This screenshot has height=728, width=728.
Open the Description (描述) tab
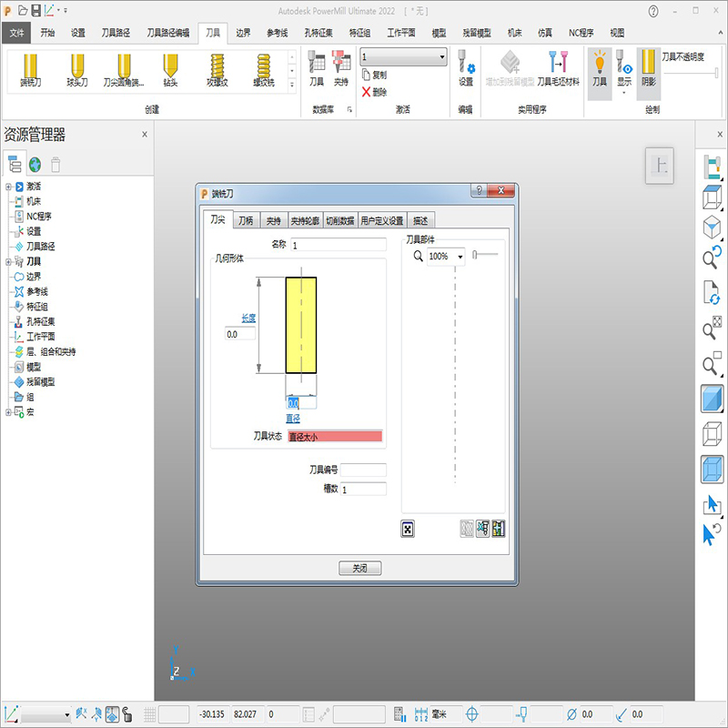pos(420,220)
